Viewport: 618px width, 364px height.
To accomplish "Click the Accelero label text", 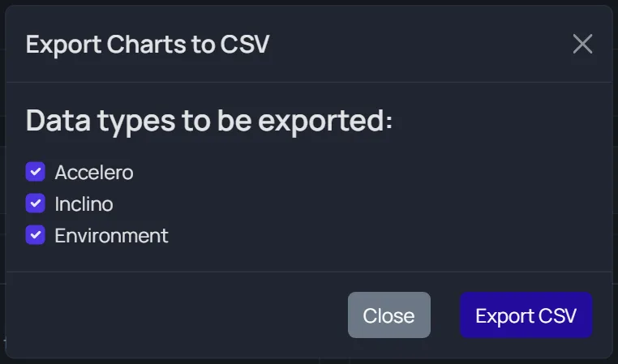I will pyautogui.click(x=94, y=172).
